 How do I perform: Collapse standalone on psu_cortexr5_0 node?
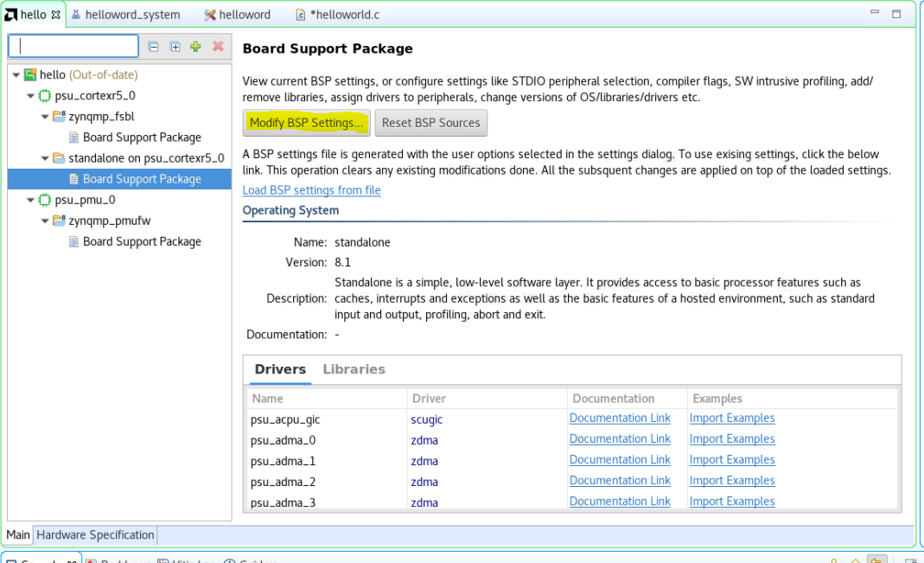click(45, 158)
